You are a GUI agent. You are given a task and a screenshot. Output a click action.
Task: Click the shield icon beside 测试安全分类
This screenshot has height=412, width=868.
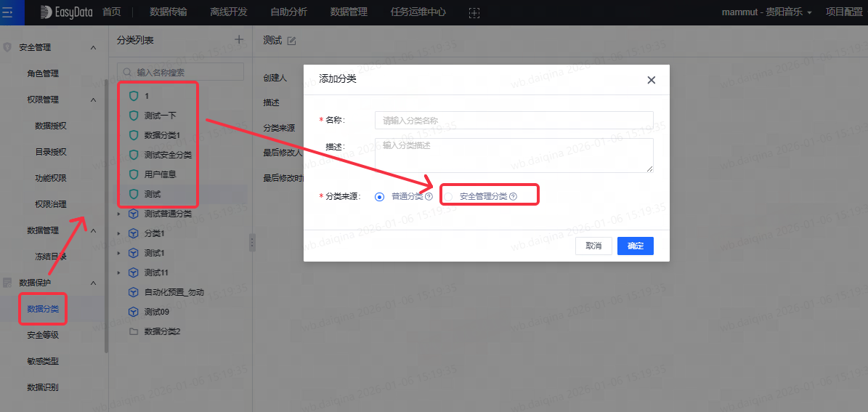click(x=133, y=155)
